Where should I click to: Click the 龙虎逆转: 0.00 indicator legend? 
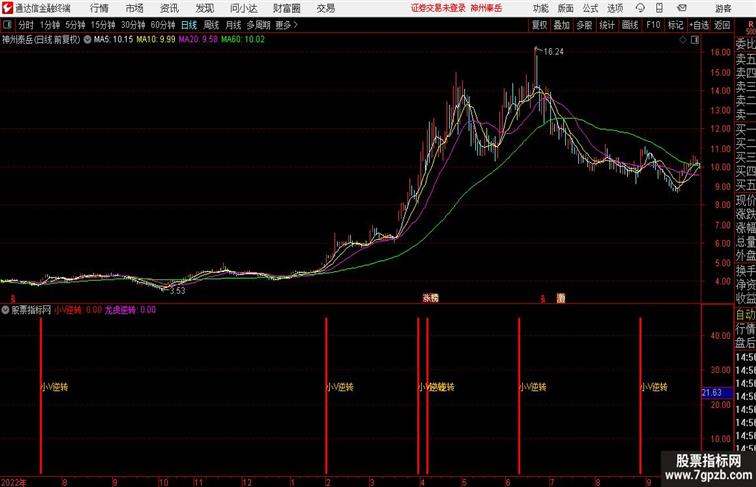point(130,310)
